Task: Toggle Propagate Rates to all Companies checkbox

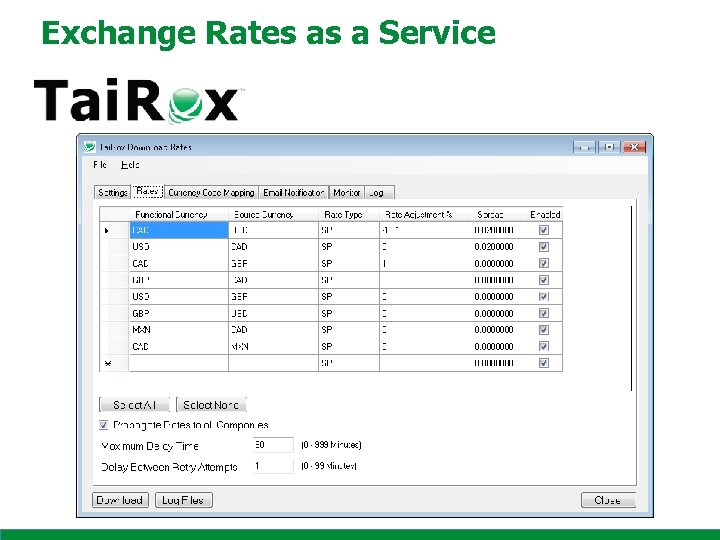Action: coord(103,425)
